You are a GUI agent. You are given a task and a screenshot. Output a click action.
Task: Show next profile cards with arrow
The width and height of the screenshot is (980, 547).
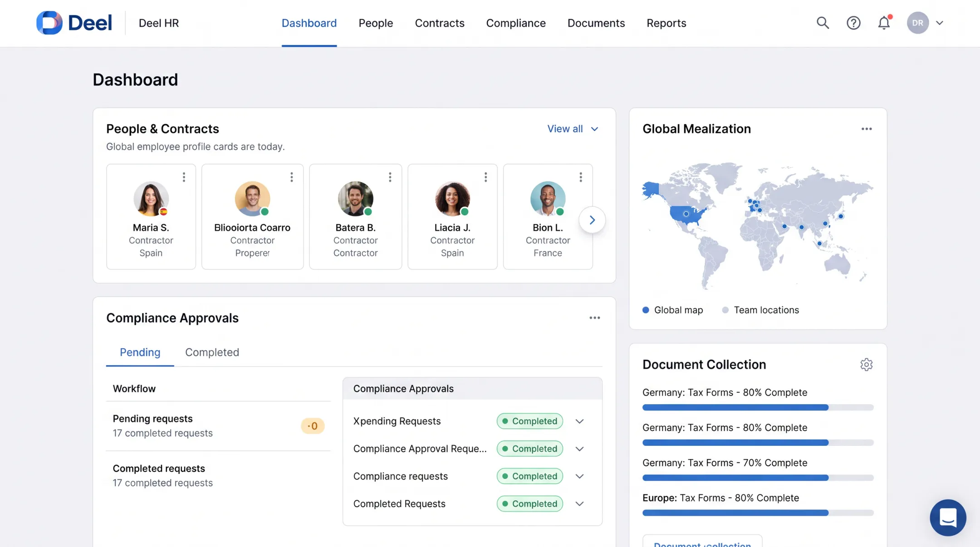pos(592,220)
